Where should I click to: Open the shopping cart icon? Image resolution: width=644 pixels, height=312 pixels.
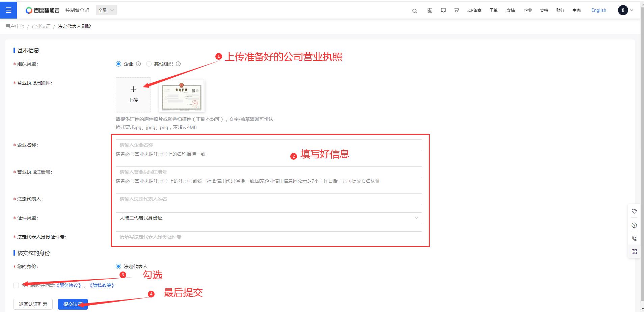click(x=456, y=10)
